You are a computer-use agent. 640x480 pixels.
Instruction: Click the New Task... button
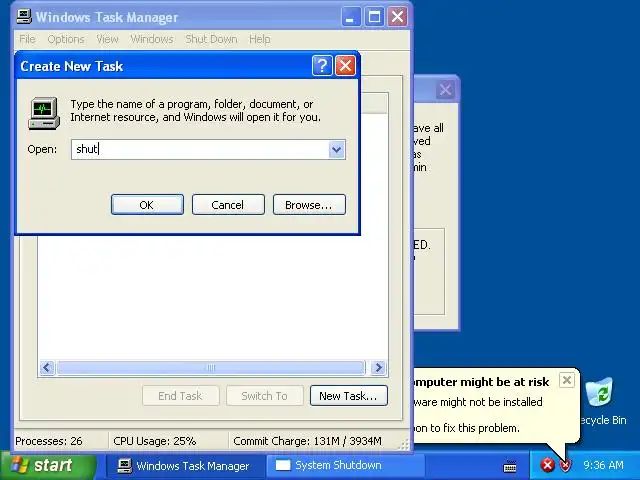click(349, 396)
